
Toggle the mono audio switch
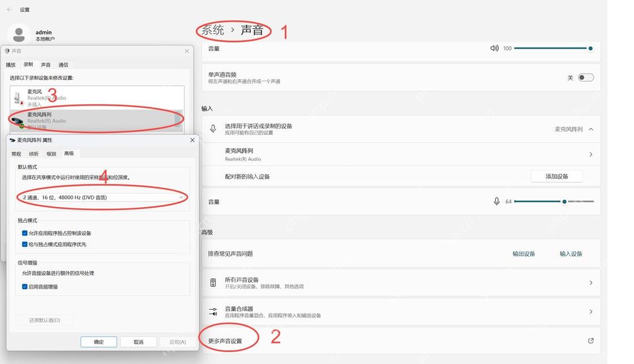(585, 77)
